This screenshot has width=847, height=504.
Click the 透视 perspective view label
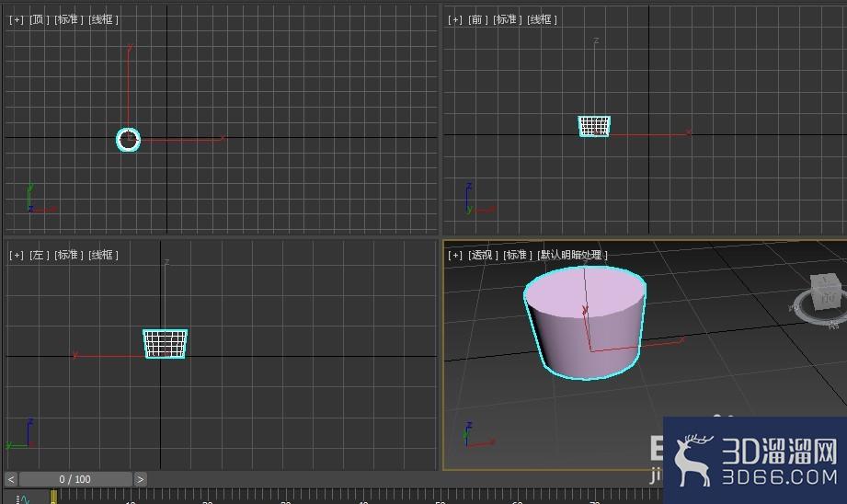click(x=483, y=255)
